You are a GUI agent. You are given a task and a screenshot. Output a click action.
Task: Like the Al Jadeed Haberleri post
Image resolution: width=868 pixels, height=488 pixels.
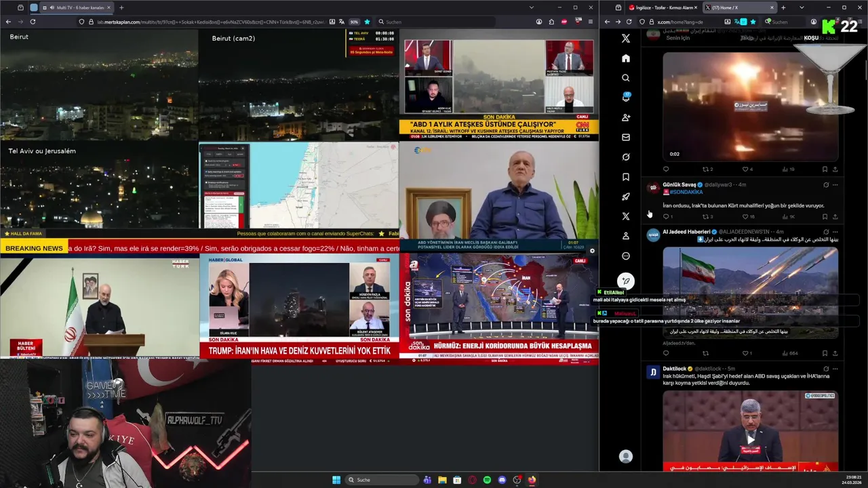coord(745,353)
